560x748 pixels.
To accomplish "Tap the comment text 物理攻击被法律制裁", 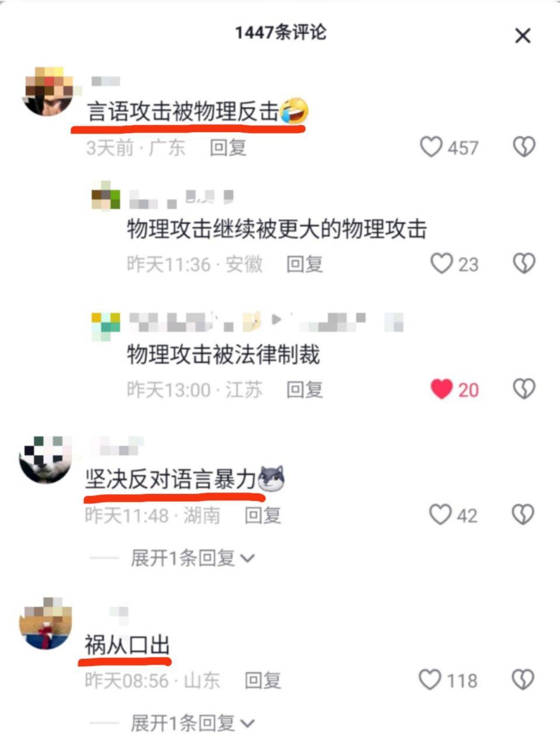I will (x=224, y=355).
